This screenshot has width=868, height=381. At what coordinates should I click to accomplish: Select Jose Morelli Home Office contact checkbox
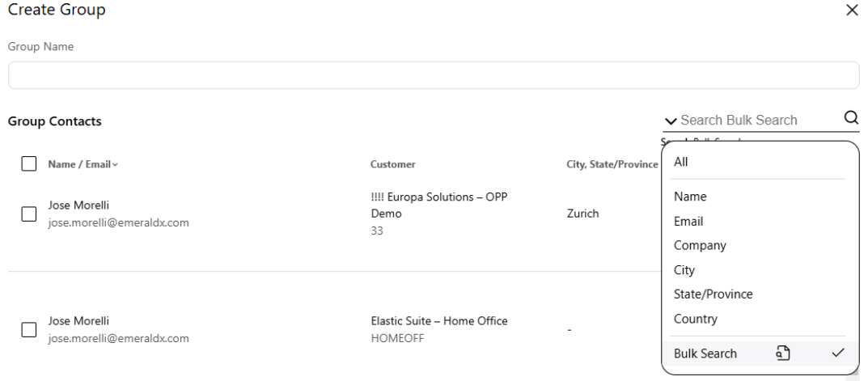click(x=29, y=329)
